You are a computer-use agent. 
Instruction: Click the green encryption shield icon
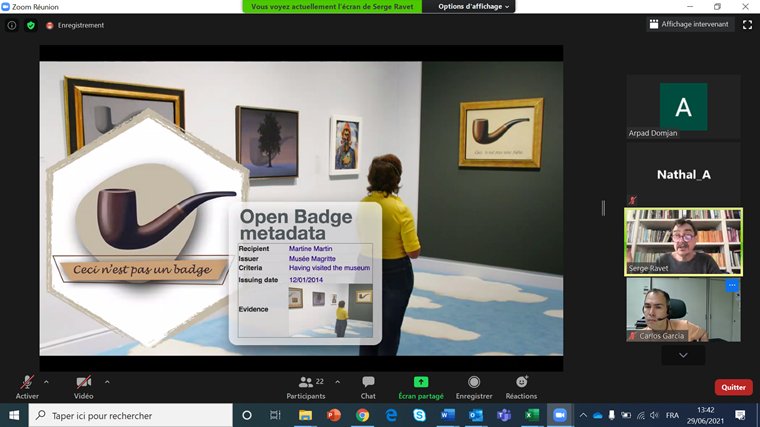(x=30, y=25)
